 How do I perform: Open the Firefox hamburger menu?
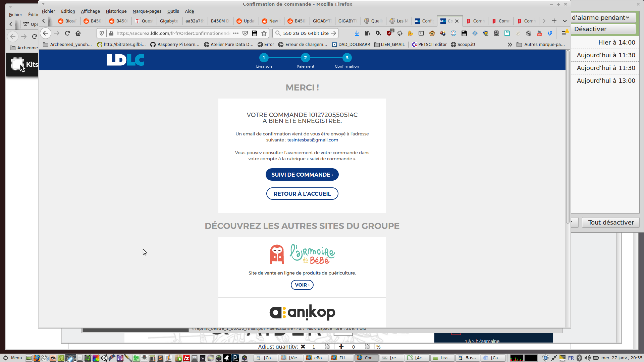pos(564,33)
